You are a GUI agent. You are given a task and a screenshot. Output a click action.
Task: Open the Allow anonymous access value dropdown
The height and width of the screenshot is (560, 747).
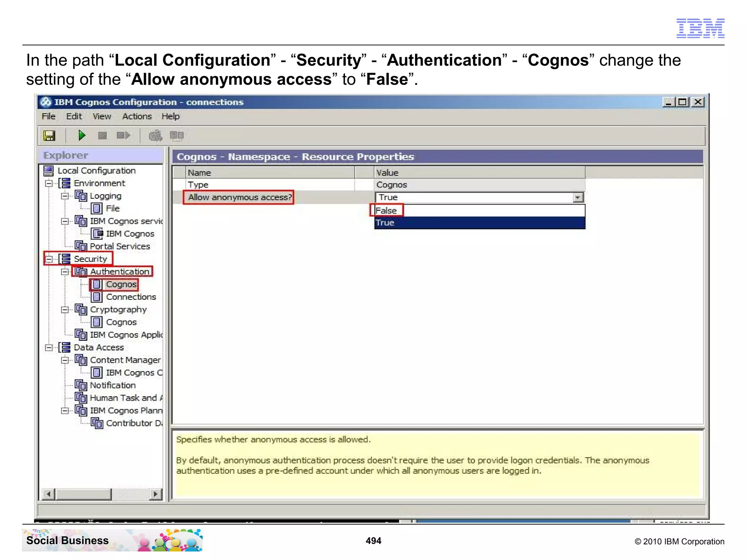(x=578, y=198)
